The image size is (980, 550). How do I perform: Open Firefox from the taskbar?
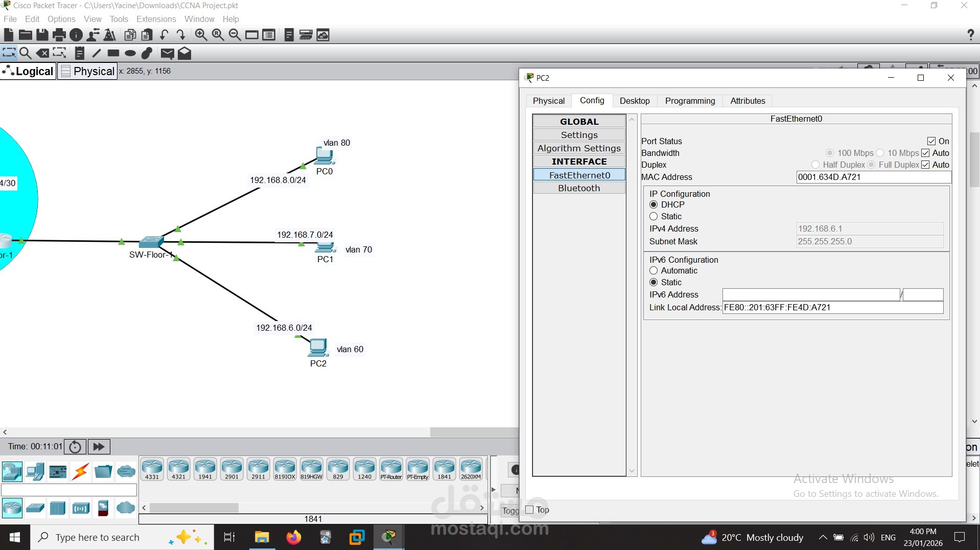[294, 537]
